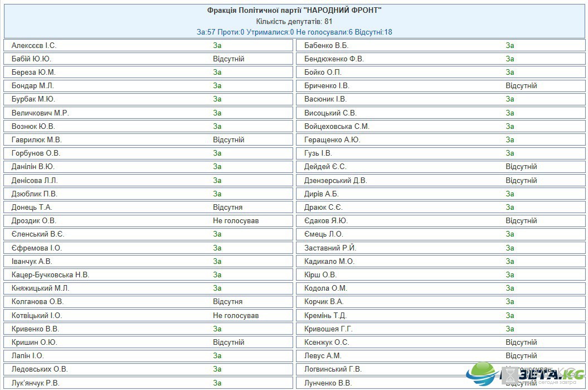The width and height of the screenshot is (588, 390).
Task: Select "Відсутній" status for Кришин О.Ю.
Action: tap(229, 343)
